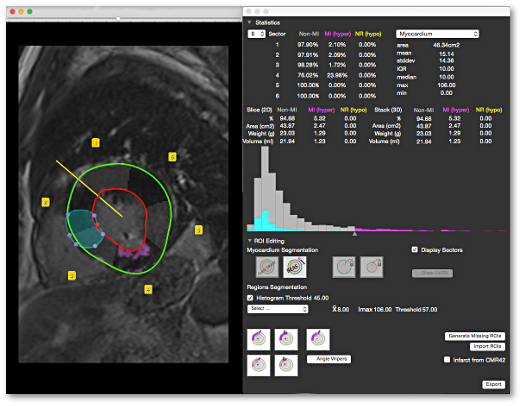Image resolution: width=522 pixels, height=406 pixels.
Task: Click the Non-MI column header in sector table
Action: 309,34
